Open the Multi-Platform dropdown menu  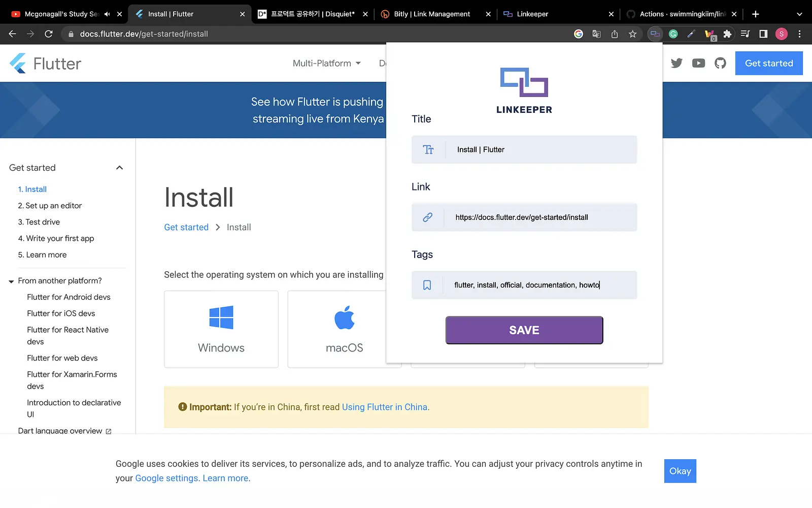tap(327, 63)
